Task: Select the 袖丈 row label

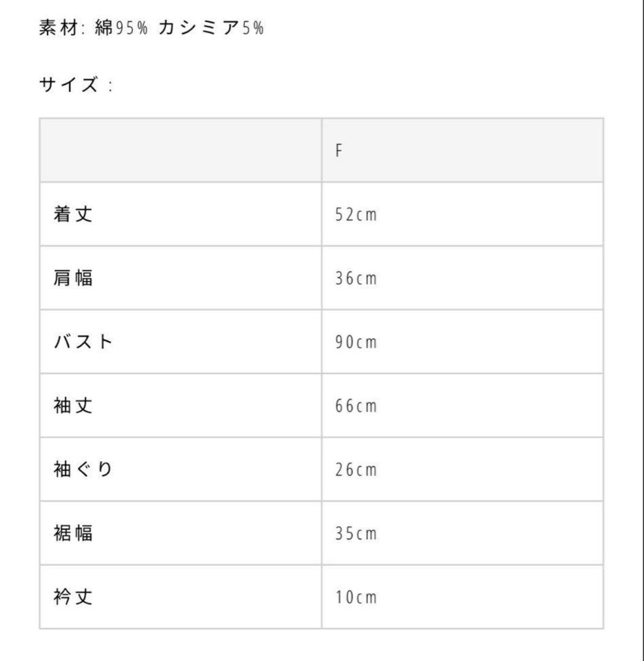Action: coord(73,406)
